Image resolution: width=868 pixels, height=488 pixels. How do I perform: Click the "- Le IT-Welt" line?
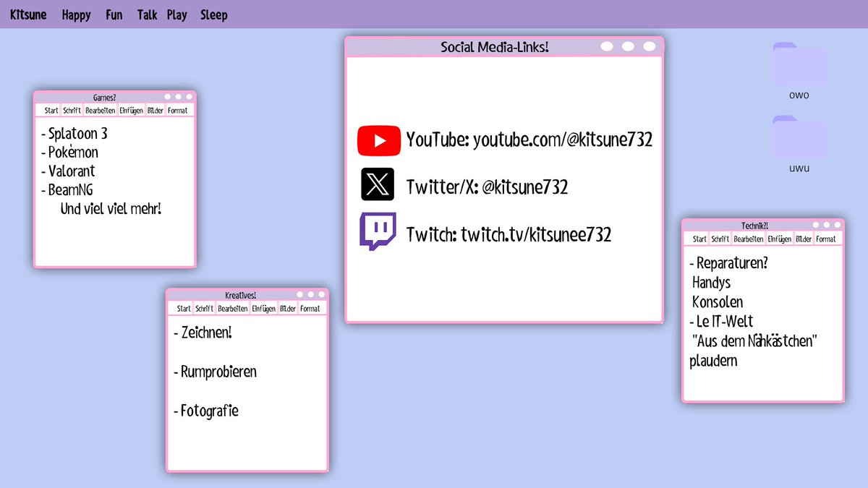coord(721,321)
